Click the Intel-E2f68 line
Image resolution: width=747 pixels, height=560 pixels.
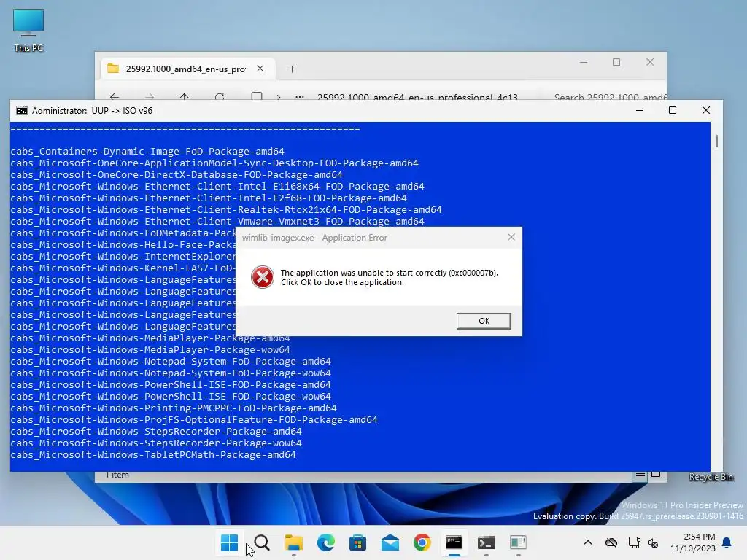point(209,198)
